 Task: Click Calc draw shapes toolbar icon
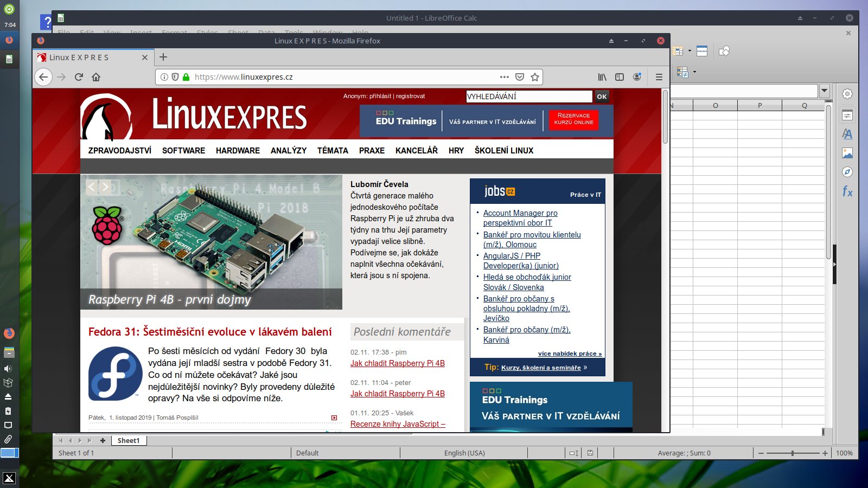coord(724,51)
